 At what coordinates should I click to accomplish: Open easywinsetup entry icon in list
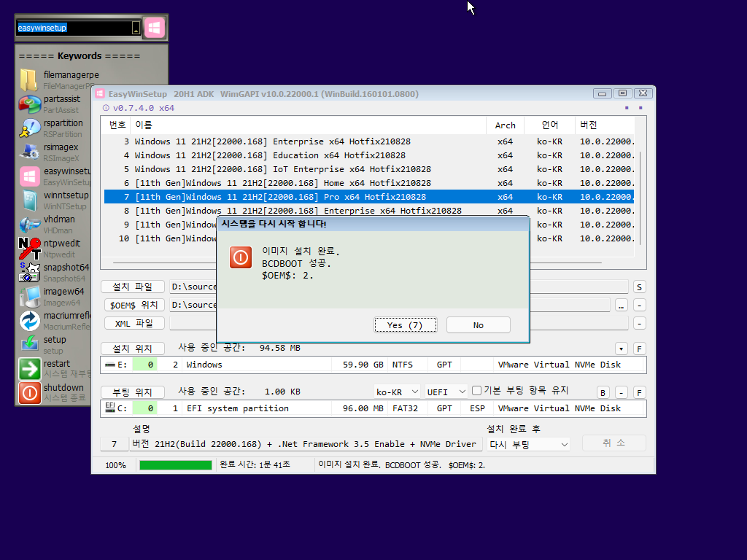click(x=29, y=176)
